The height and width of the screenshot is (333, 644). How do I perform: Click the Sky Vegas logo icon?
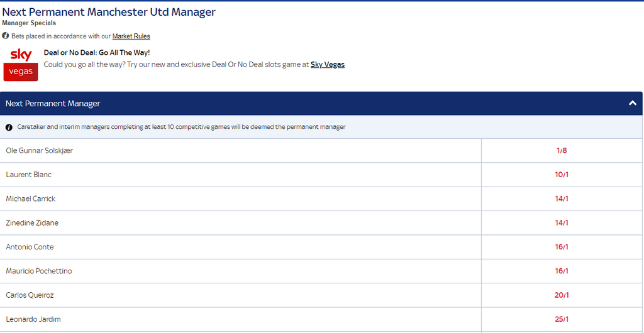(x=21, y=63)
